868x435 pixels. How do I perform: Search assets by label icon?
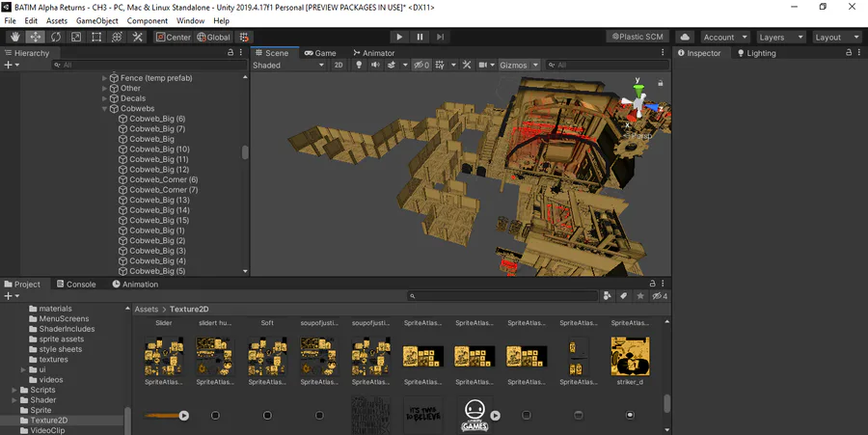pyautogui.click(x=624, y=296)
